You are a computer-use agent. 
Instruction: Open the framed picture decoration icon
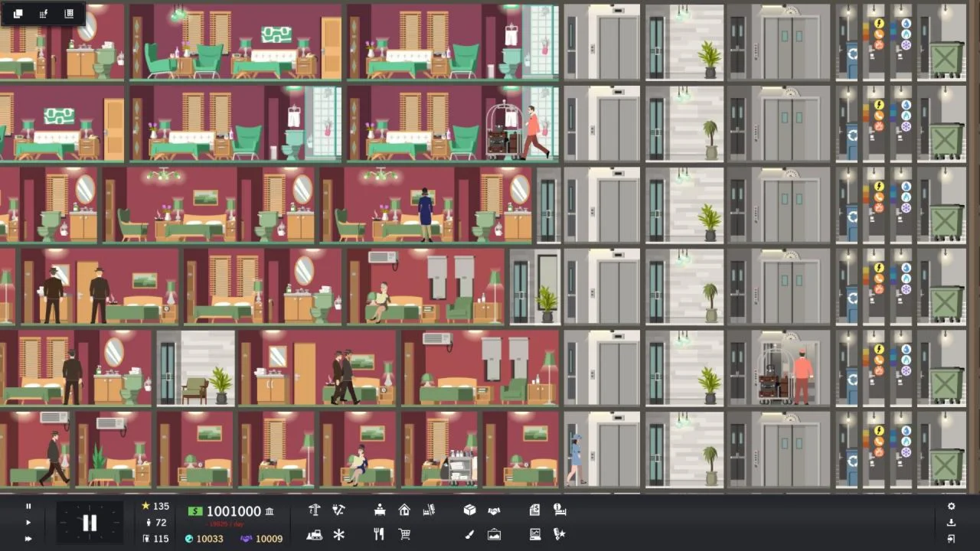(x=494, y=534)
